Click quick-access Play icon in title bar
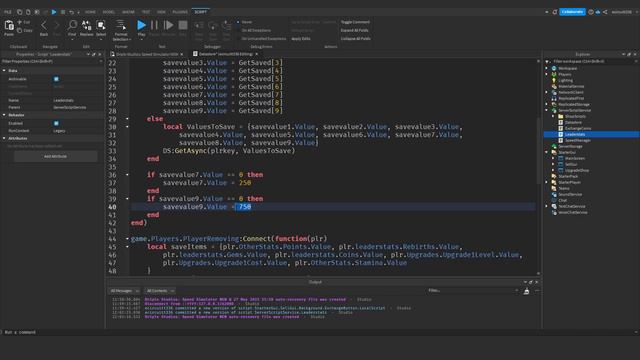Image resolution: width=640 pixels, height=360 pixels. (x=54, y=12)
